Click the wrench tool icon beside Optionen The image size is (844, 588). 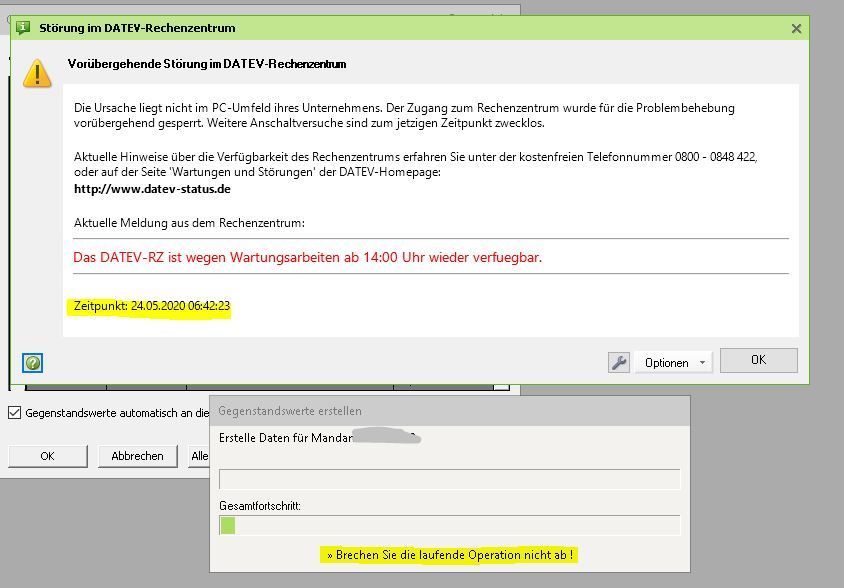point(619,362)
